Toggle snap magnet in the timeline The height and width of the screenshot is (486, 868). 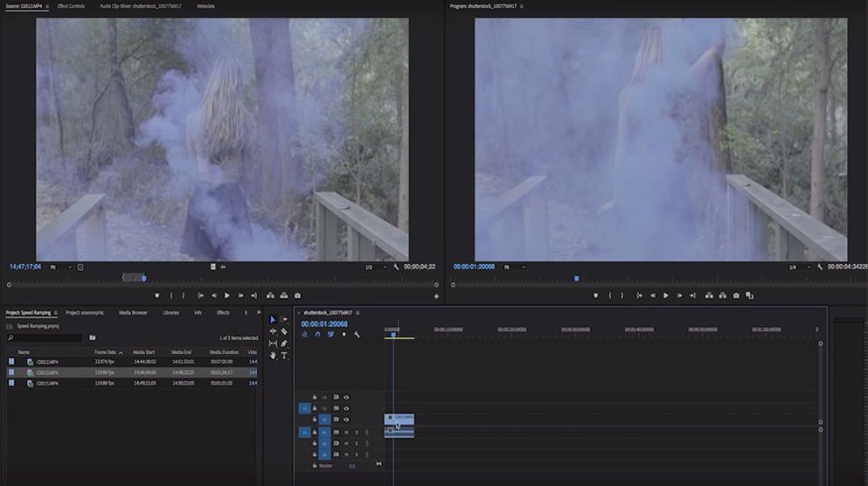317,334
